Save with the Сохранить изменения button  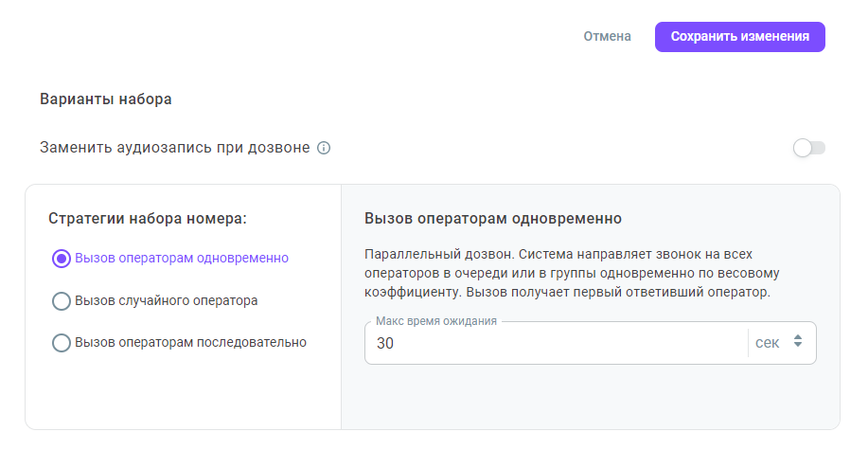(740, 37)
